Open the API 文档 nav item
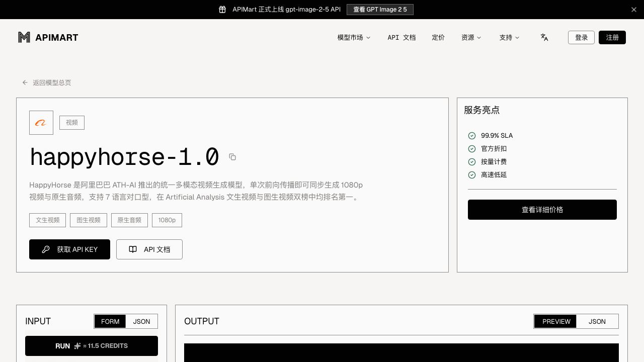This screenshot has height=362, width=644. (401, 38)
